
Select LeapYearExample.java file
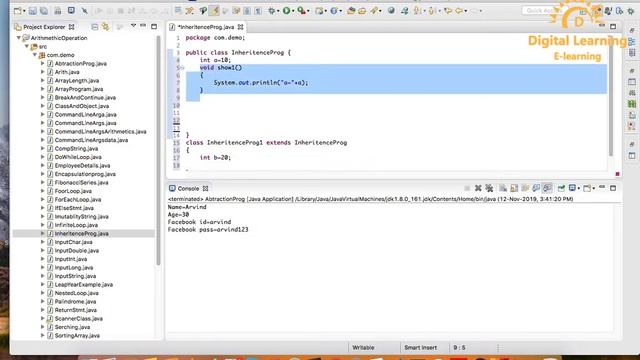click(84, 284)
